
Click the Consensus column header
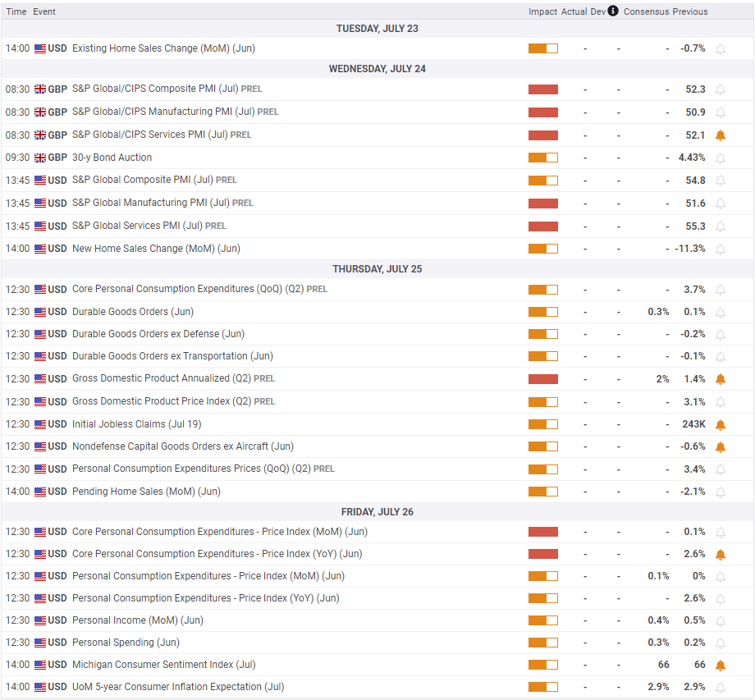[644, 11]
